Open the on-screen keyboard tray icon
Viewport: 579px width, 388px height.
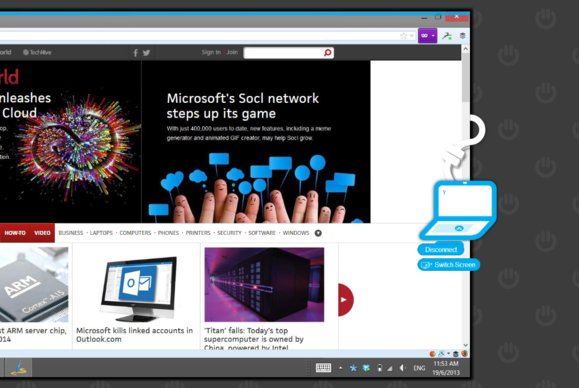[323, 368]
